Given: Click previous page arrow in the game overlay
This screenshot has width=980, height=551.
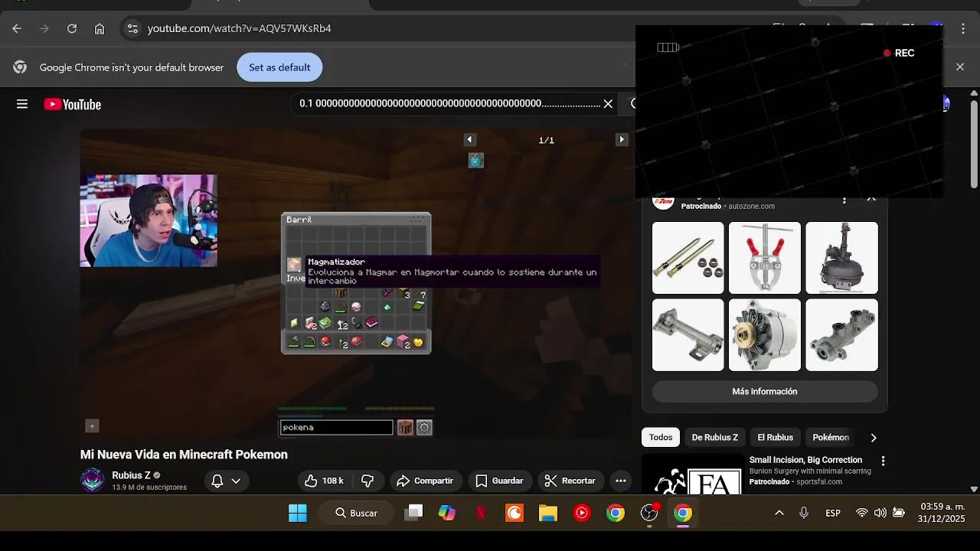Looking at the screenshot, I should click(469, 139).
